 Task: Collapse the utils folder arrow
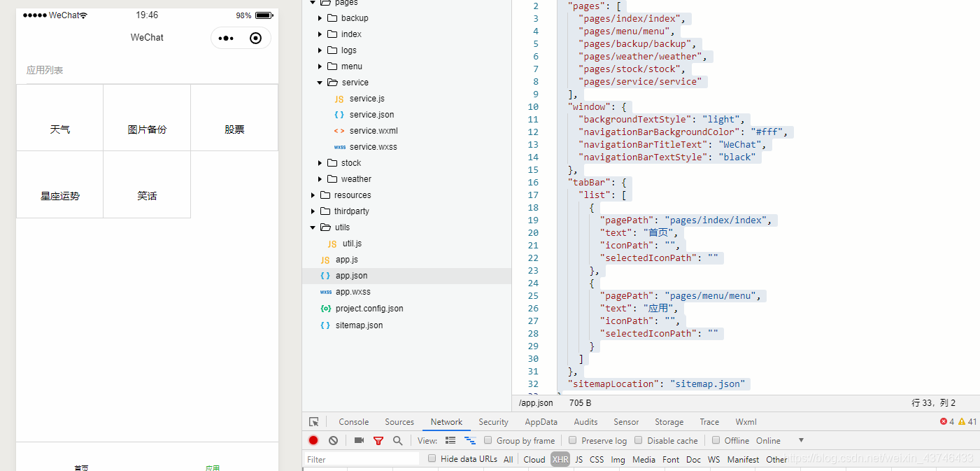tap(313, 227)
